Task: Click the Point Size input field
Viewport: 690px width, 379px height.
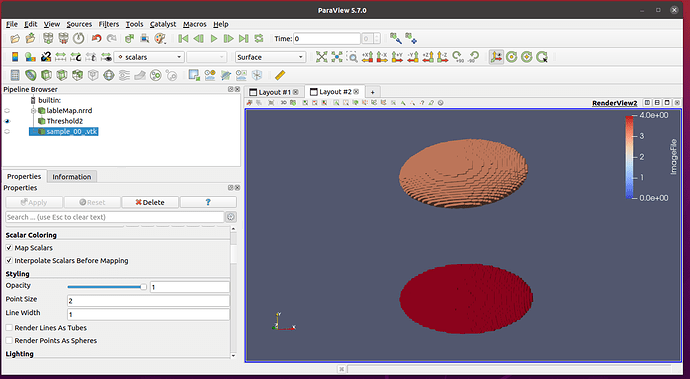Action: 148,301
